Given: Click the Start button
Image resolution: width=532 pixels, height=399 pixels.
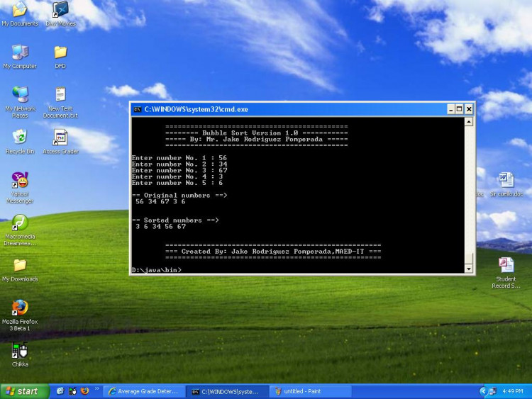Looking at the screenshot, I should tap(24, 391).
